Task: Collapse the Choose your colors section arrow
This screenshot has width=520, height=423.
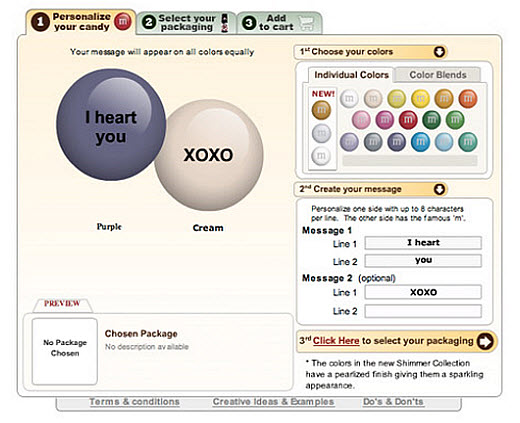Action: click(x=439, y=52)
